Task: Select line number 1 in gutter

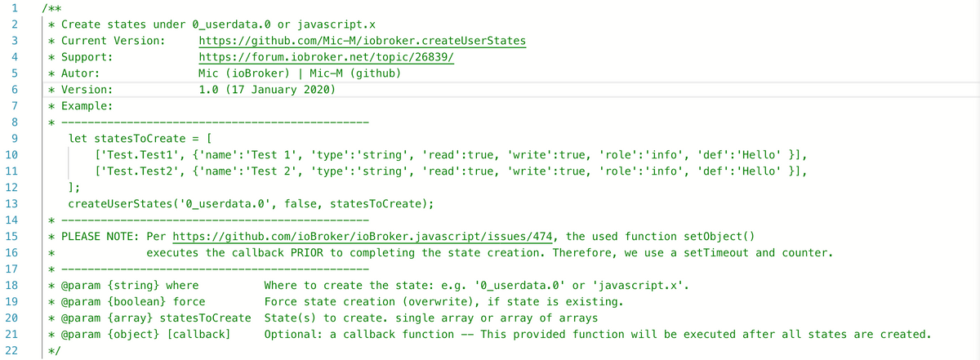Action: coord(14,7)
